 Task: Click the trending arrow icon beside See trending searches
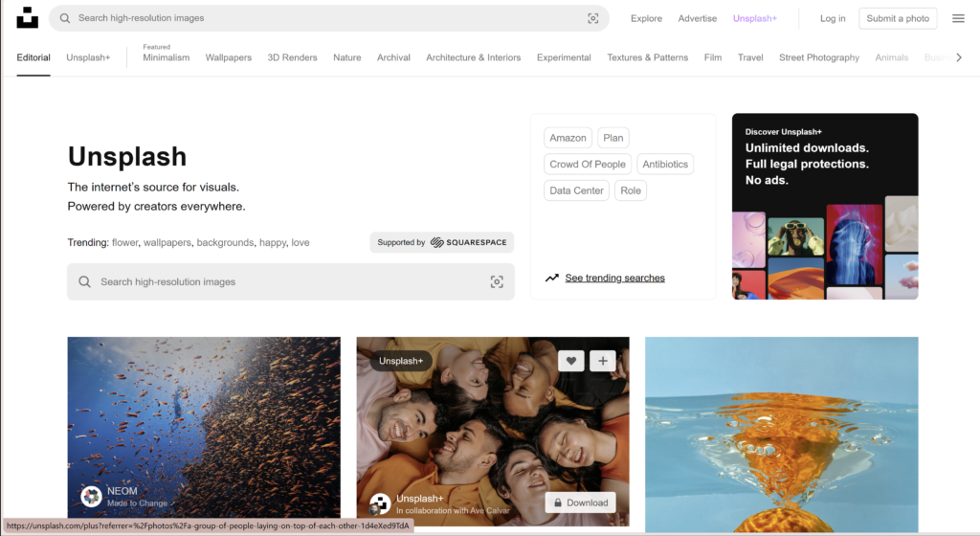[x=552, y=278]
